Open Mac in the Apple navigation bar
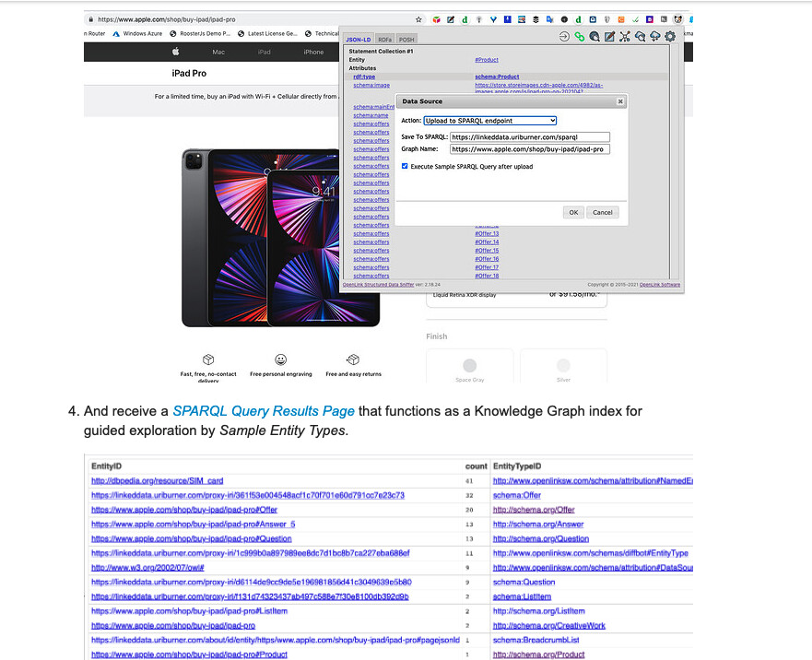Screen dimensions: 812x660 pyautogui.click(x=218, y=52)
